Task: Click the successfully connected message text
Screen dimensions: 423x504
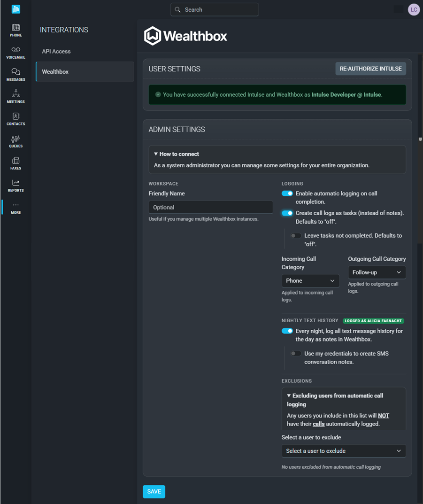Action: point(272,94)
